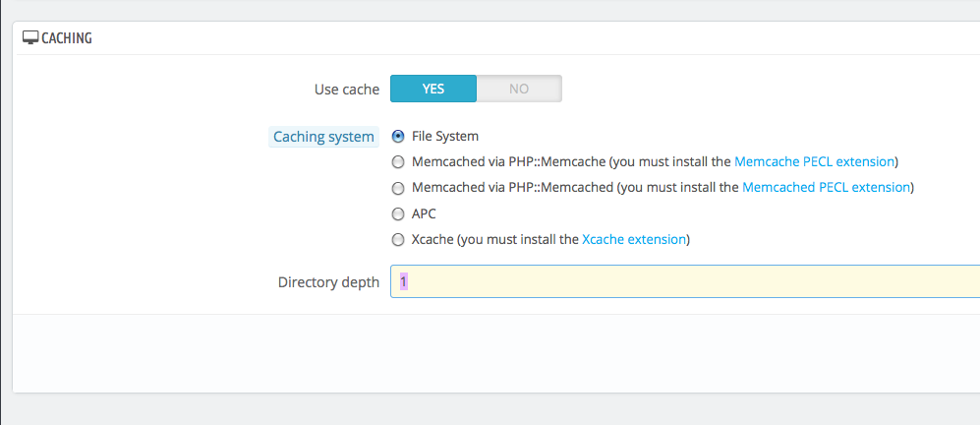
Task: Select the PHP::Memcache radio button
Action: click(397, 162)
